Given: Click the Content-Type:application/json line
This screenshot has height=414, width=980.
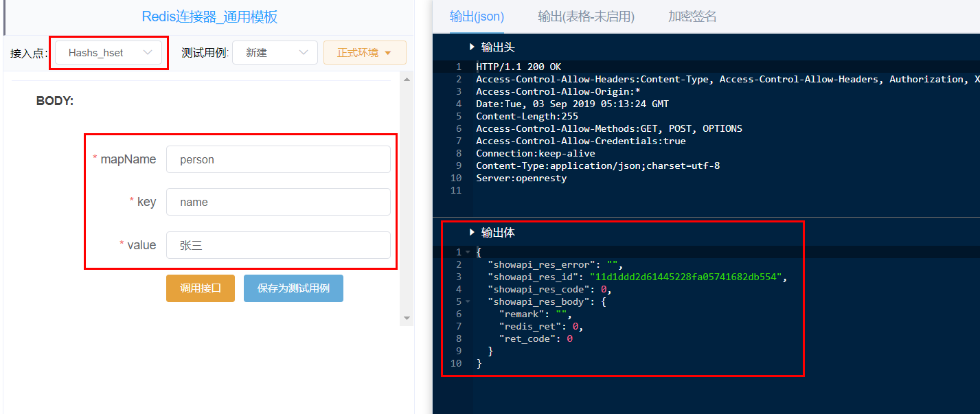Looking at the screenshot, I should 597,165.
